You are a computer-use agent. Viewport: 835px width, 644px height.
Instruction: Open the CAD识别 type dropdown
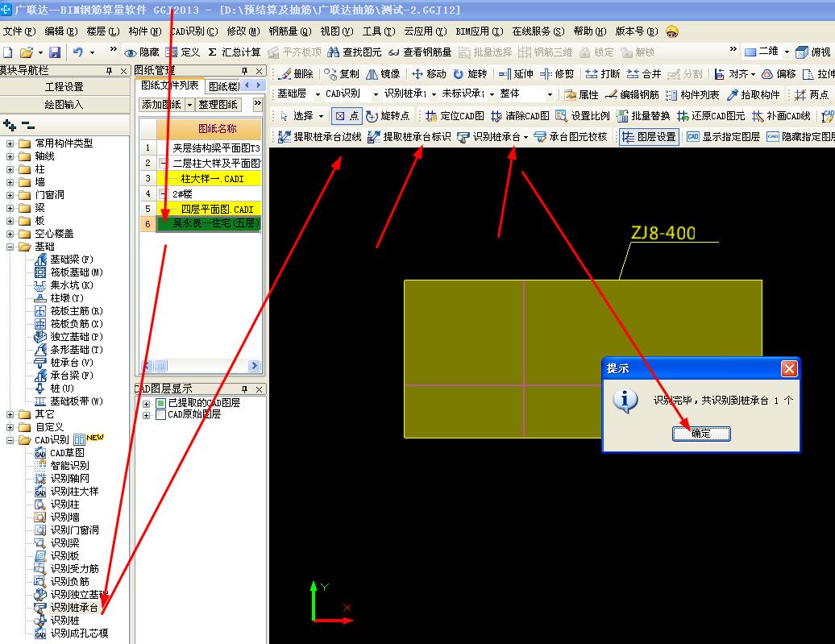click(376, 95)
